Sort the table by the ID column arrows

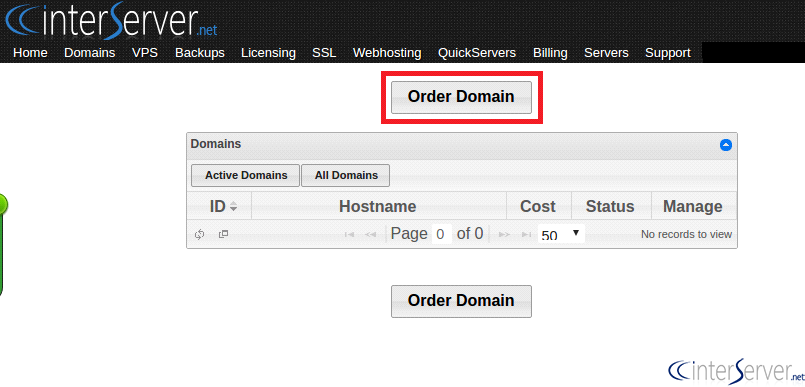tap(234, 207)
